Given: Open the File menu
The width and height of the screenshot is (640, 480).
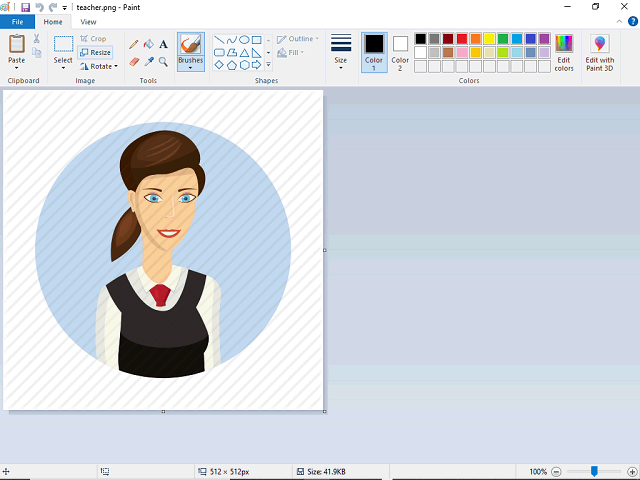Looking at the screenshot, I should [17, 22].
